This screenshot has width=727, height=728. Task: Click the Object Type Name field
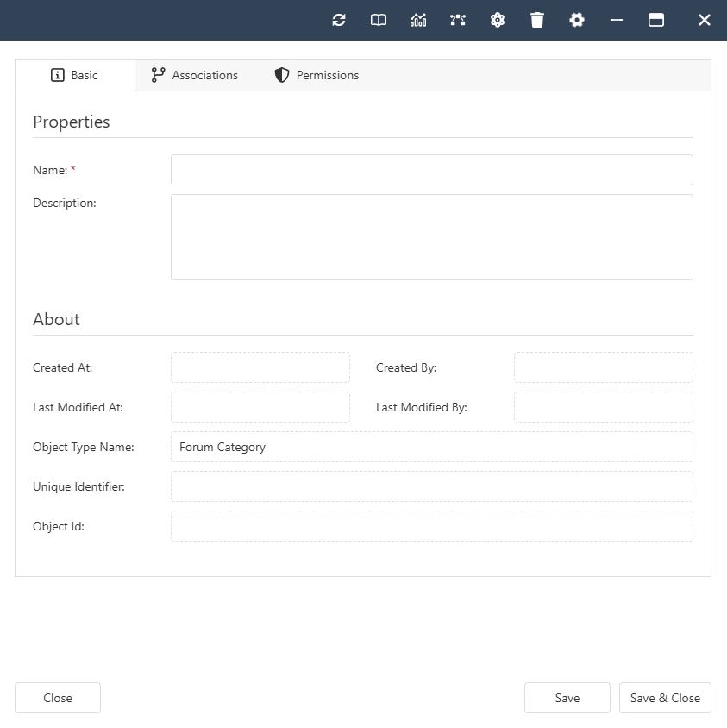coord(431,447)
